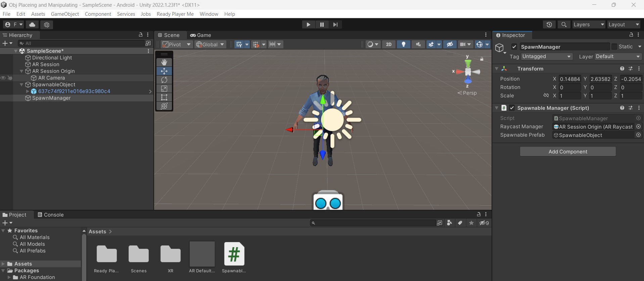Viewport: 644px width, 281px height.
Task: Open draw mode shading dropdown
Action: (x=373, y=44)
